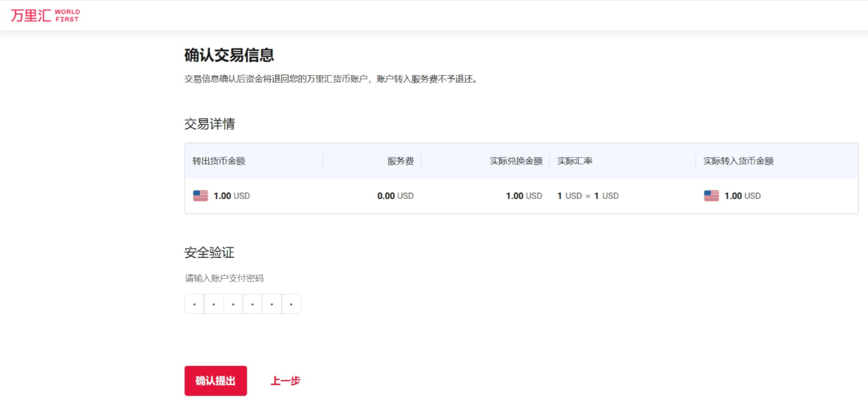Screen dimensions: 868x409
Task: Click US flag under 转出货币金额
Action: point(200,196)
